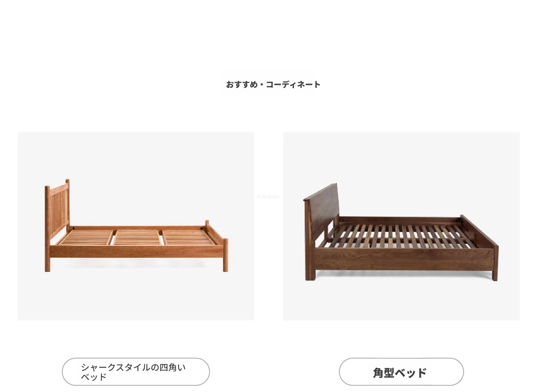Select the 角型ベッド button

401,372
